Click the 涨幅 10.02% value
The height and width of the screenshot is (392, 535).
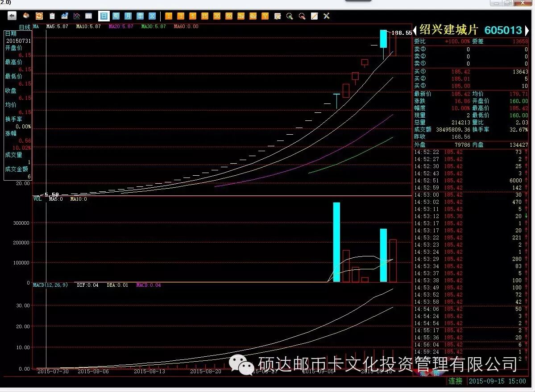click(x=21, y=148)
